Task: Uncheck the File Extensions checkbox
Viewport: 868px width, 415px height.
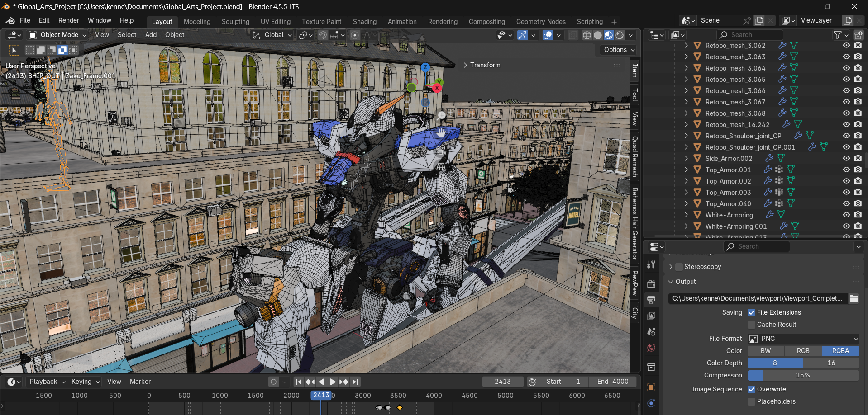Action: coord(751,312)
